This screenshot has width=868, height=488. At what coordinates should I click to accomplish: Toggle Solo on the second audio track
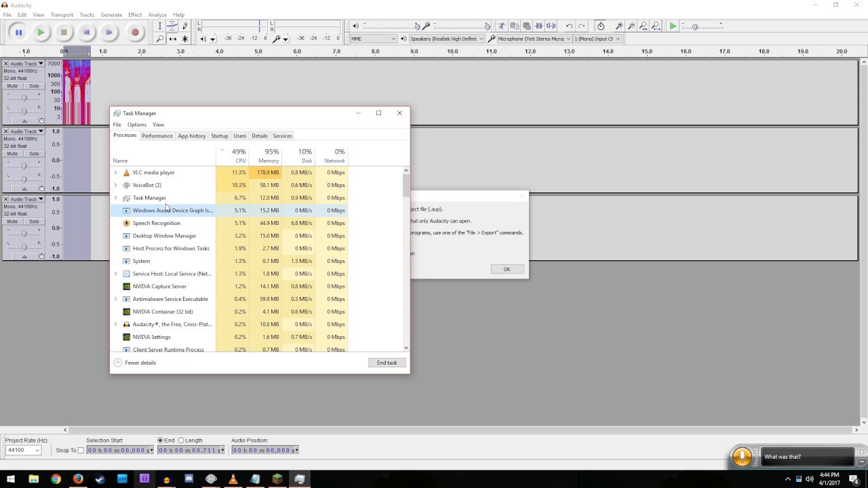[x=34, y=154]
